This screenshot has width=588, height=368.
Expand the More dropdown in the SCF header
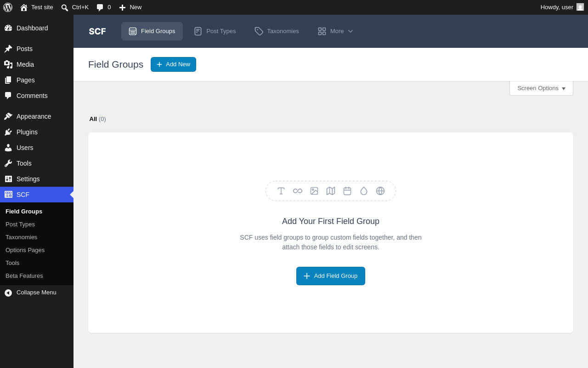click(335, 31)
